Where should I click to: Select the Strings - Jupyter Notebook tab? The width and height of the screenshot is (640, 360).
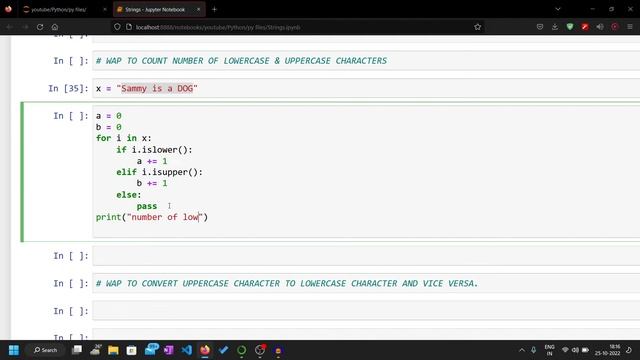pyautogui.click(x=155, y=9)
